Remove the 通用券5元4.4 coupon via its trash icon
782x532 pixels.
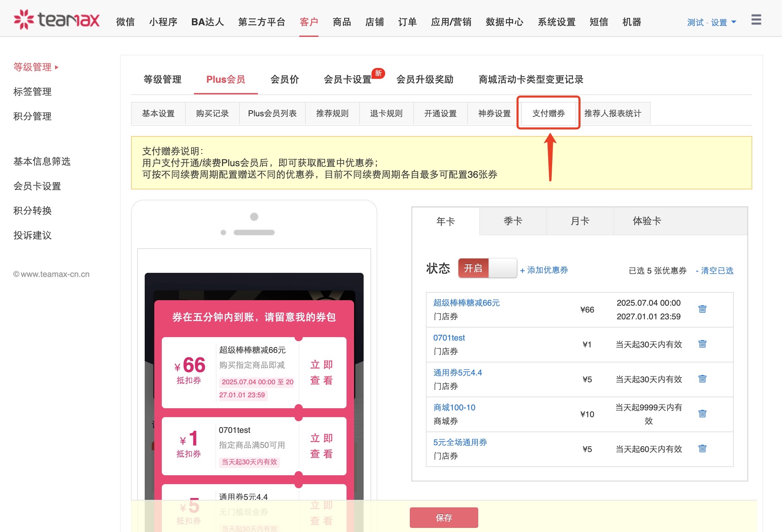tap(702, 379)
